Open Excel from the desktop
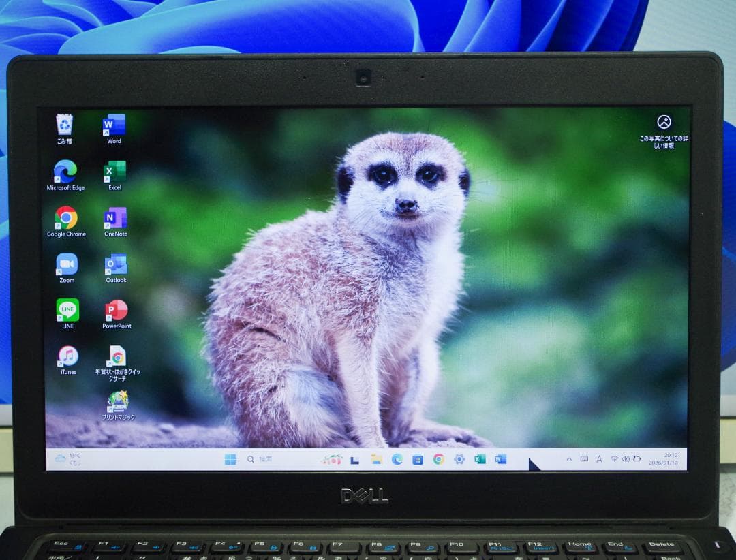Viewport: 736px width, 560px height. [113, 170]
